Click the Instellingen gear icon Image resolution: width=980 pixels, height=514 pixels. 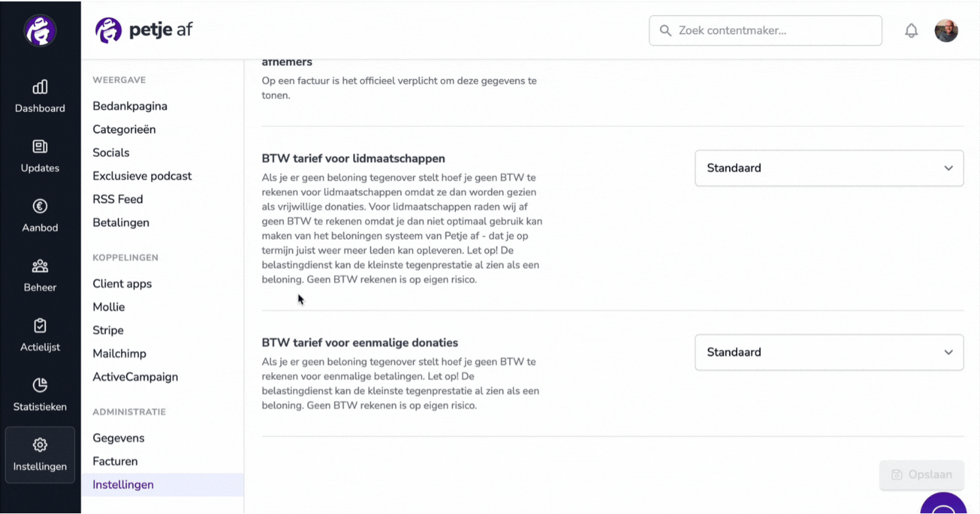pyautogui.click(x=40, y=445)
